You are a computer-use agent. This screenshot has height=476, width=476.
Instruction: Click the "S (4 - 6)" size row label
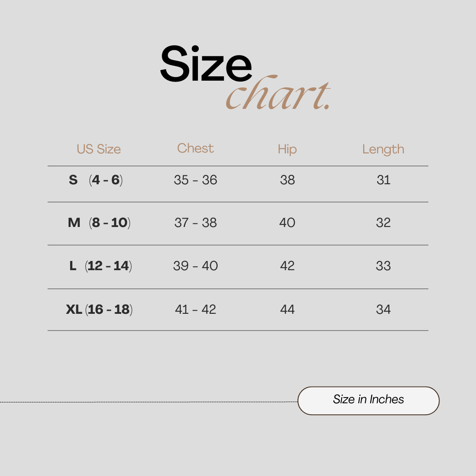96,180
